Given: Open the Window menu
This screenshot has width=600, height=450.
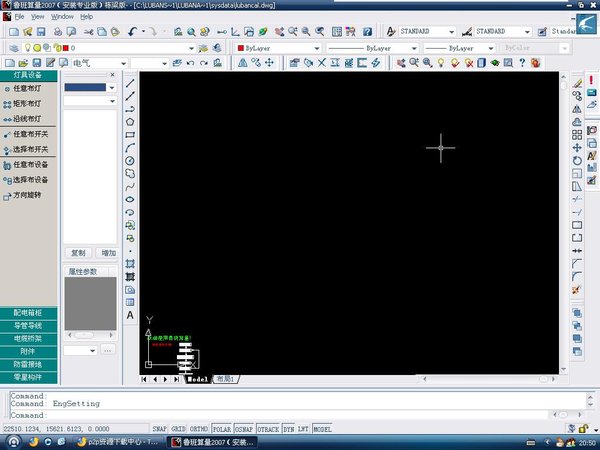Looking at the screenshot, I should click(x=62, y=17).
